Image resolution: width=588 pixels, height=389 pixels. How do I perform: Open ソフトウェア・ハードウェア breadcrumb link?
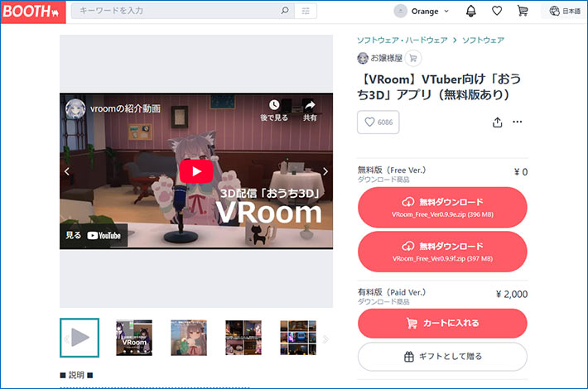tap(402, 40)
